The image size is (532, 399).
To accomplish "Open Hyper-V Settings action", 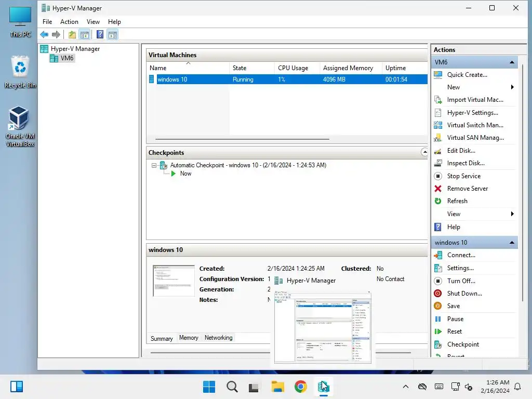I will click(472, 113).
